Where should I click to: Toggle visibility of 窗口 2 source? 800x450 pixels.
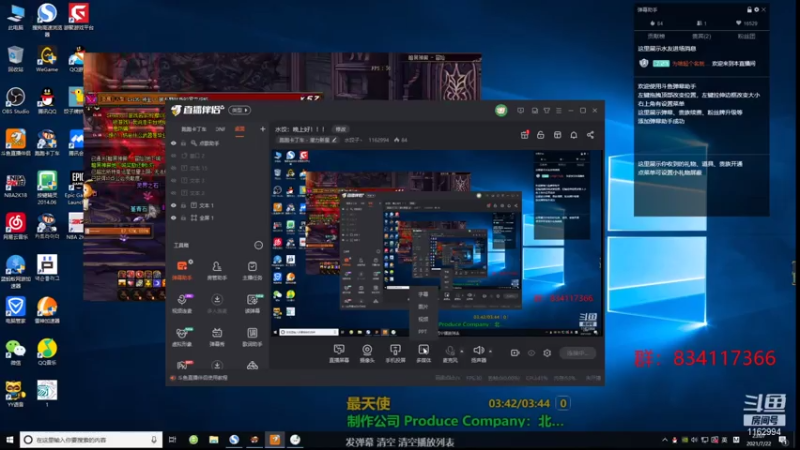[173, 156]
